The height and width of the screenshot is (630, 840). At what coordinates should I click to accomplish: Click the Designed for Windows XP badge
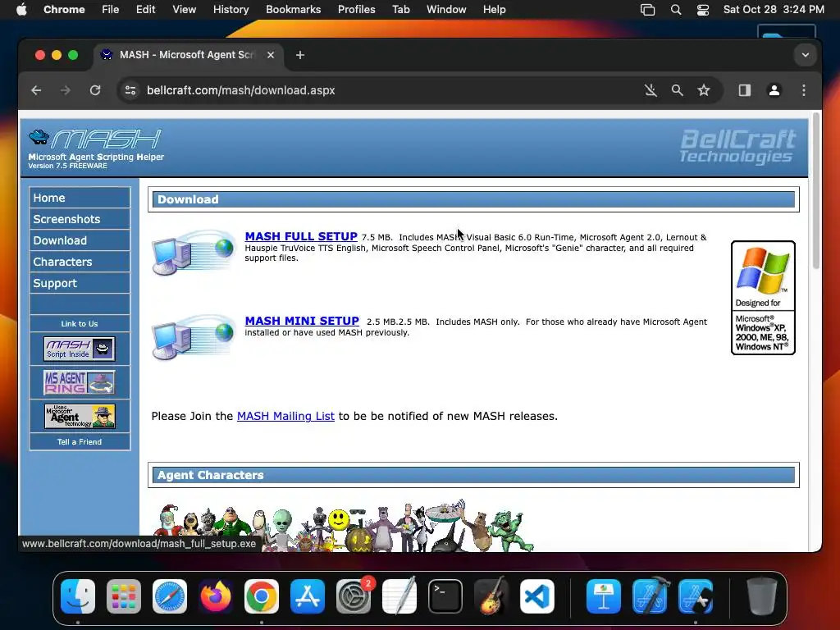tap(763, 298)
